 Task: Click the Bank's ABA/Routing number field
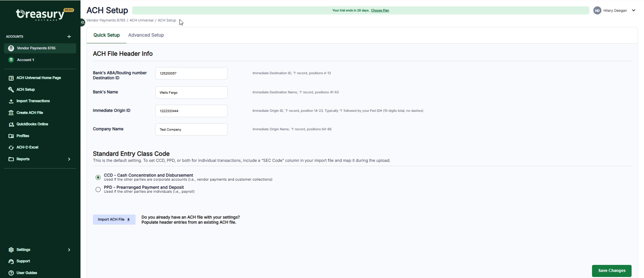coord(191,73)
